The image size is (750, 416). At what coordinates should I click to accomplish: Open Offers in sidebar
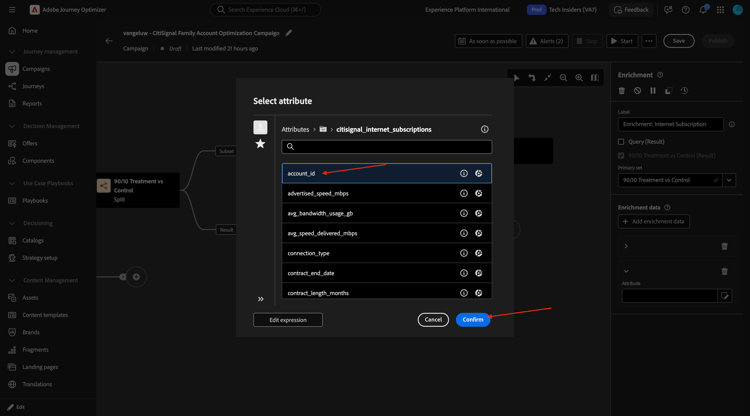(x=30, y=143)
